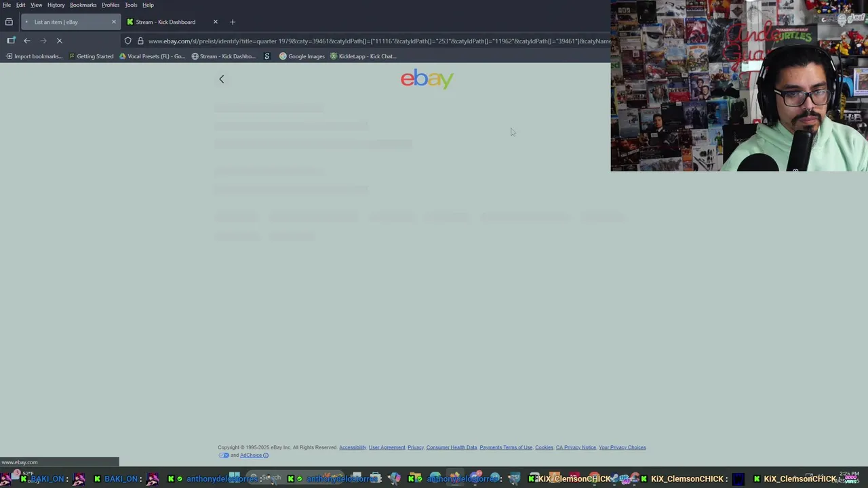The image size is (868, 488).
Task: Open a new browser tab
Action: pyautogui.click(x=233, y=22)
